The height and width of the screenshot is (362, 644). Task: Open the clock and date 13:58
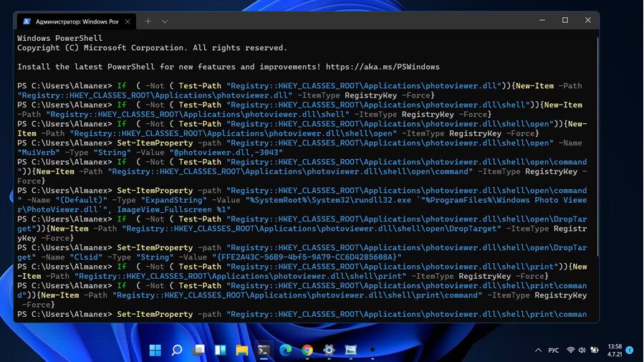point(615,351)
